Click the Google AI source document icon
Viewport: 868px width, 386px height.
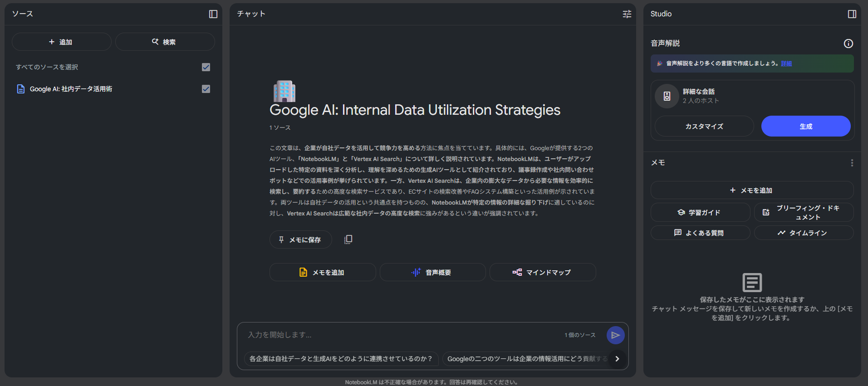tap(21, 89)
